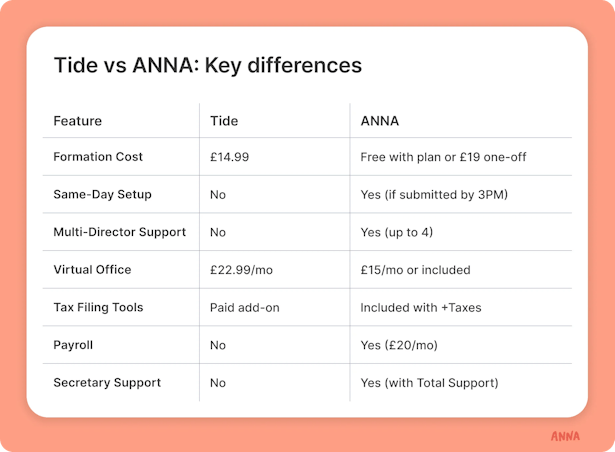Click 'Yes (if submitted by 3PM)' cell

[x=434, y=195]
